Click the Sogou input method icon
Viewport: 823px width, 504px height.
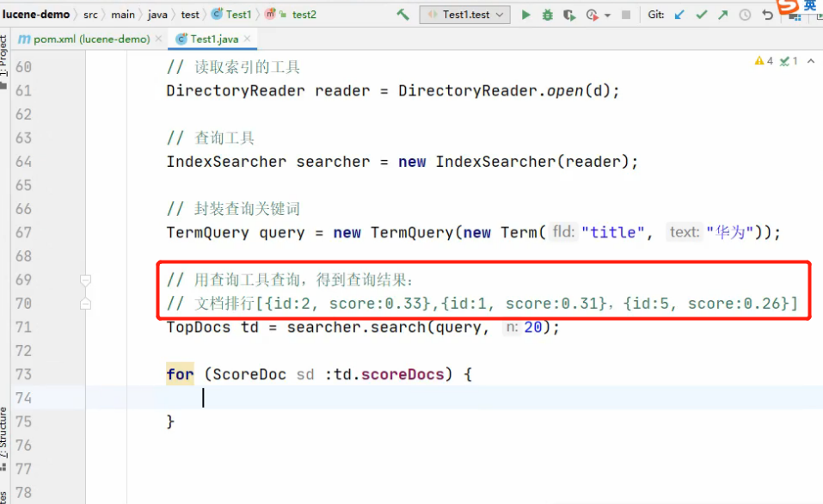coord(788,6)
